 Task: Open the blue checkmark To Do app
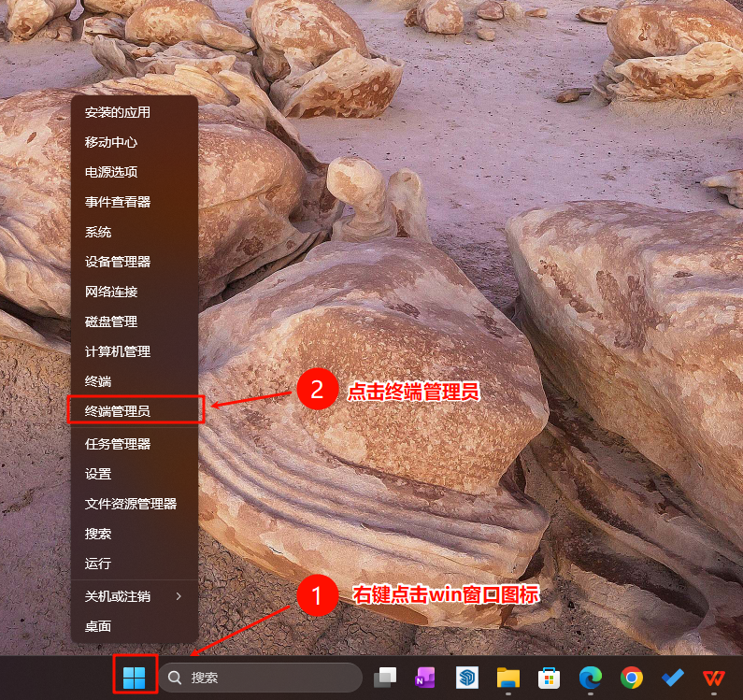tap(672, 678)
